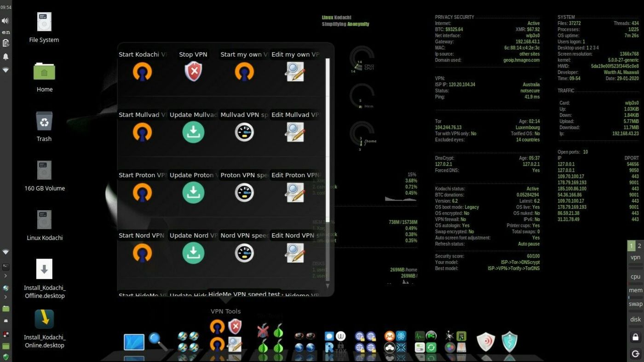This screenshot has width=644, height=362.
Task: Run the Mullvad VPN speed test icon
Action: (244, 132)
